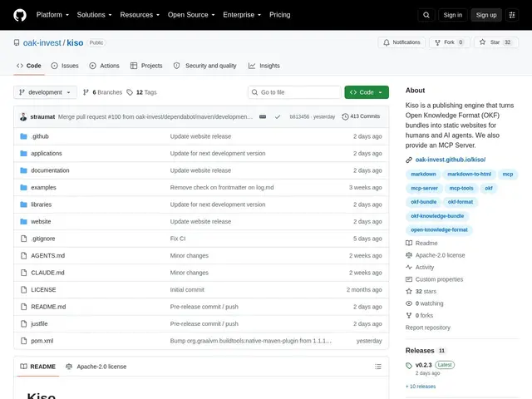Click the Notifications bell button
The image size is (532, 399).
[401, 42]
